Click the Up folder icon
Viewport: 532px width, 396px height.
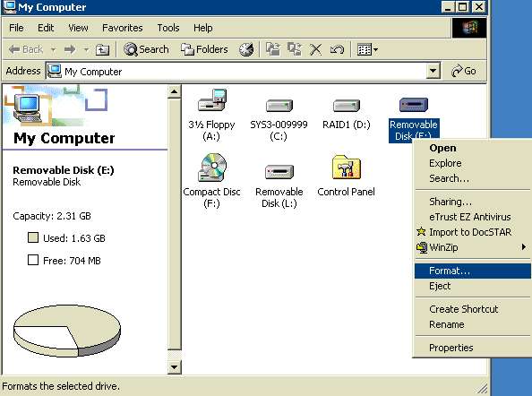pyautogui.click(x=102, y=49)
